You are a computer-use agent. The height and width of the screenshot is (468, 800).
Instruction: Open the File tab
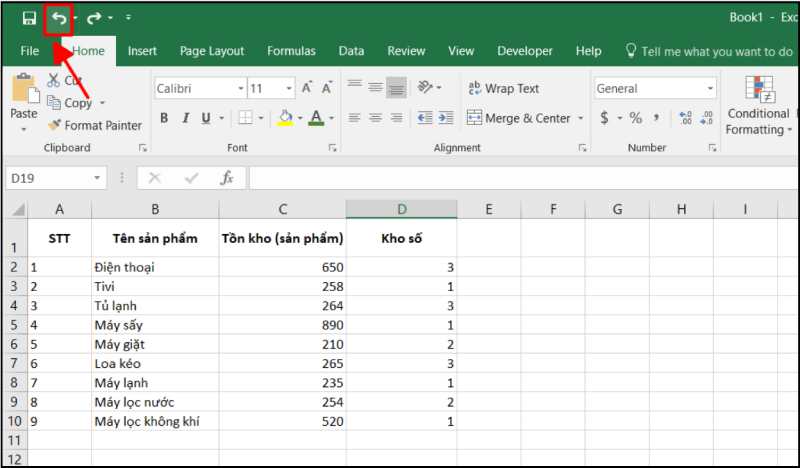coord(30,51)
